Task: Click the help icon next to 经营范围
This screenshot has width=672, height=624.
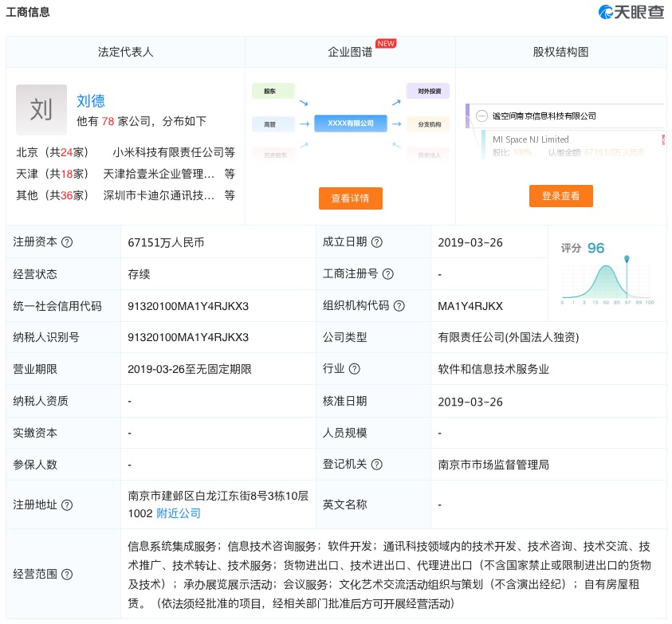Action: (x=67, y=575)
